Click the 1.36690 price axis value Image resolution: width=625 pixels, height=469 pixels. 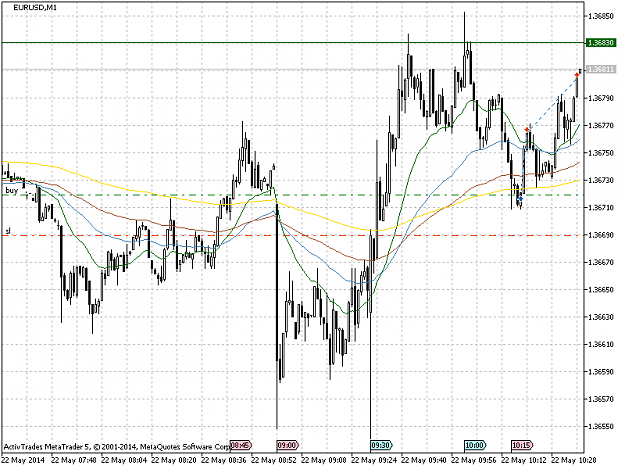click(x=601, y=235)
